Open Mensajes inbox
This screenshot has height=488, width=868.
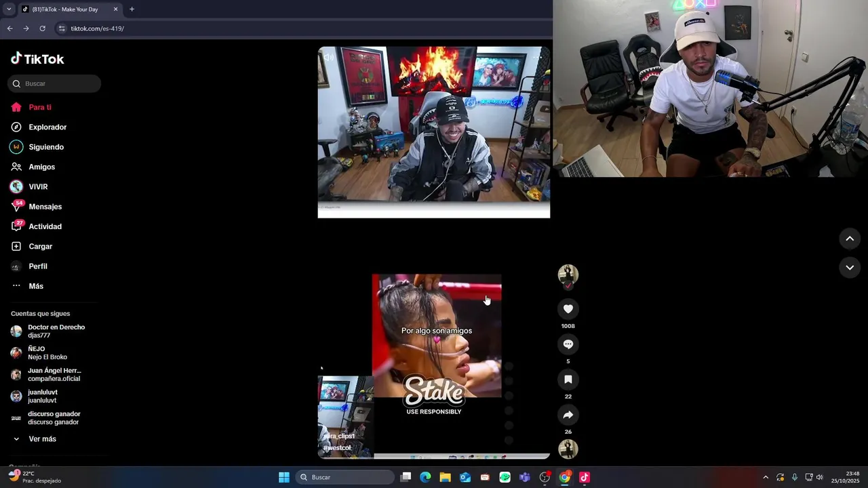pos(37,207)
